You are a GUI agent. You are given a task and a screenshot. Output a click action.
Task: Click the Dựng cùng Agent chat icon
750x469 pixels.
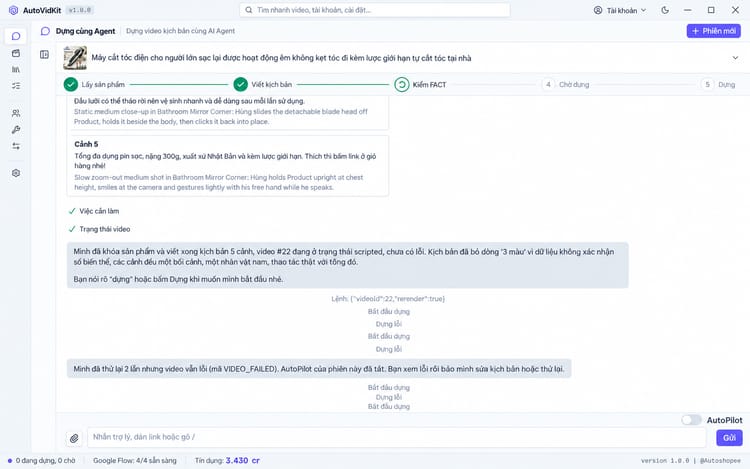tap(45, 31)
